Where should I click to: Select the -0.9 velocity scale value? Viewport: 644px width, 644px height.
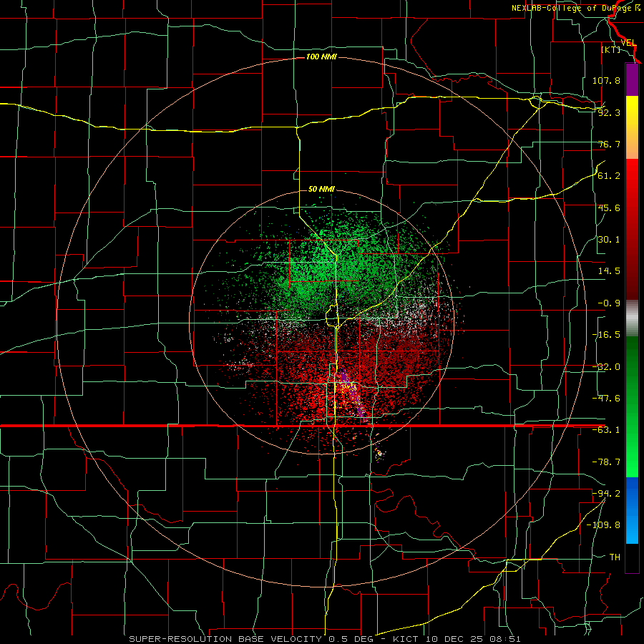pyautogui.click(x=609, y=303)
